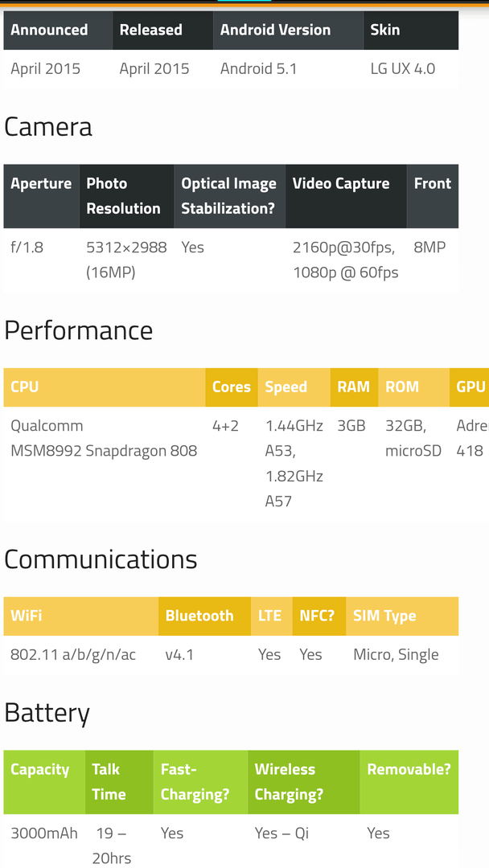The width and height of the screenshot is (489, 868).
Task: Click the Optical Image Stabilization header
Action: pyautogui.click(x=230, y=196)
